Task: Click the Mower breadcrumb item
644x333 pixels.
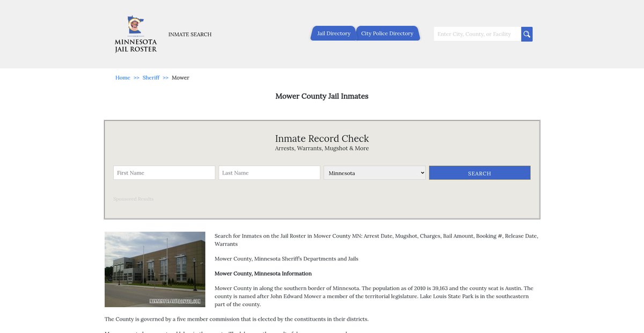Action: pos(180,78)
